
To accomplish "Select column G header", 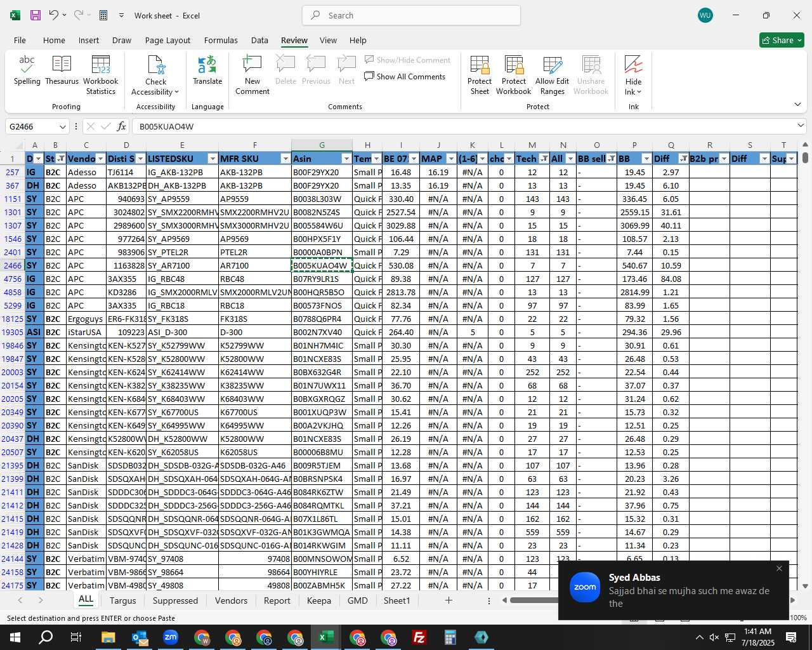I will click(322, 145).
